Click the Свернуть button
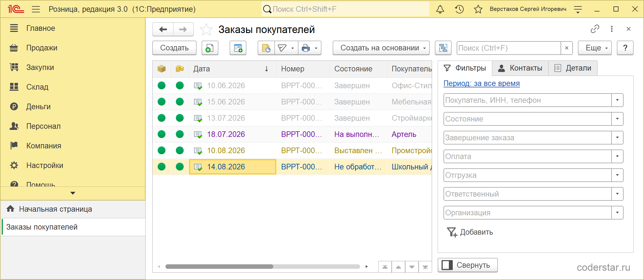This screenshot has height=280, width=644. (468, 265)
